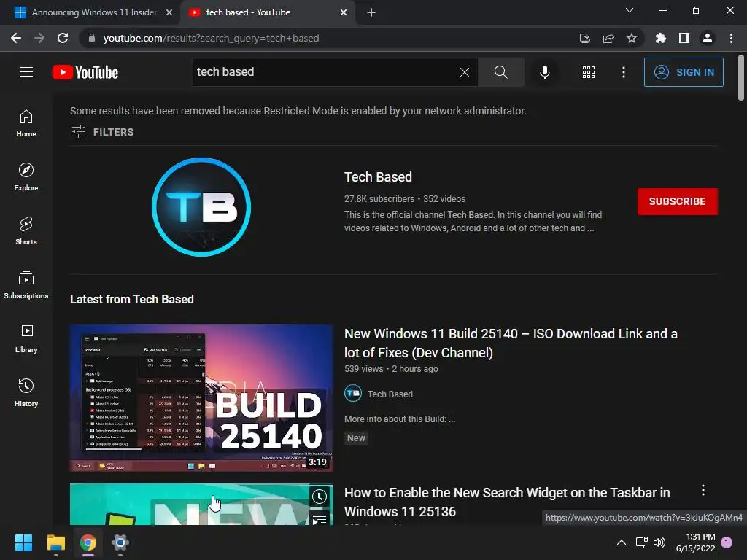Bookmark this page with star icon
This screenshot has height=560, width=747.
632,38
